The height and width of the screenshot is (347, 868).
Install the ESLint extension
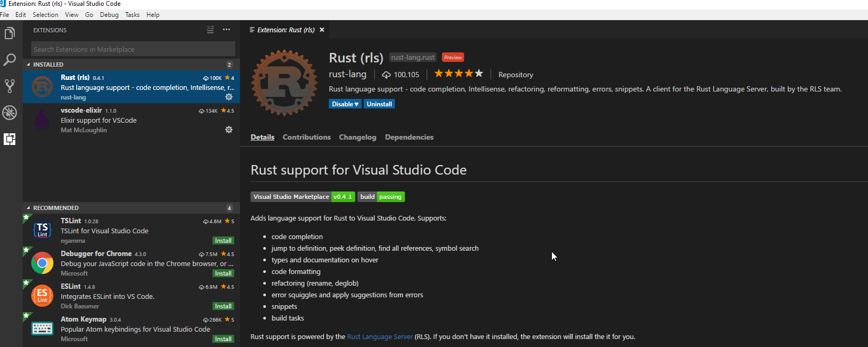pyautogui.click(x=223, y=306)
